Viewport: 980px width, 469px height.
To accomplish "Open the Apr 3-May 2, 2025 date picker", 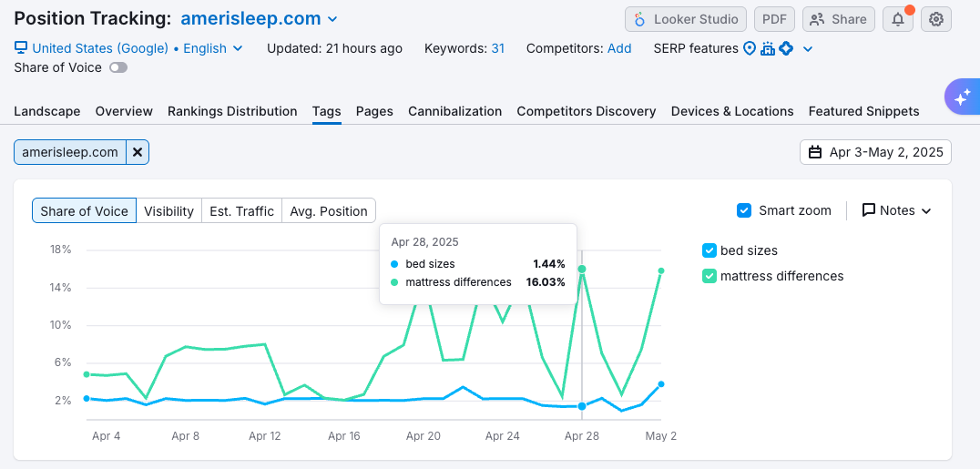I will tap(875, 152).
